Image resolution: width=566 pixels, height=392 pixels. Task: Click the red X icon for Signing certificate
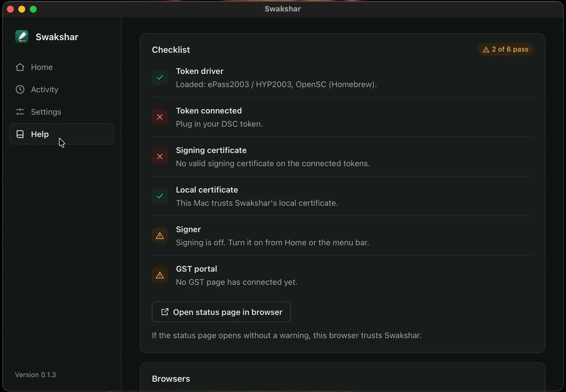[160, 156]
